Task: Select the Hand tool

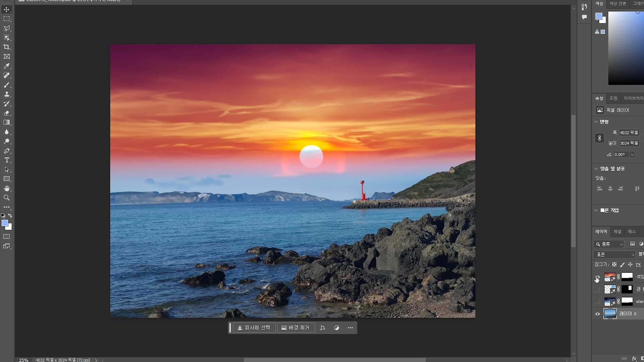Action: pos(7,188)
